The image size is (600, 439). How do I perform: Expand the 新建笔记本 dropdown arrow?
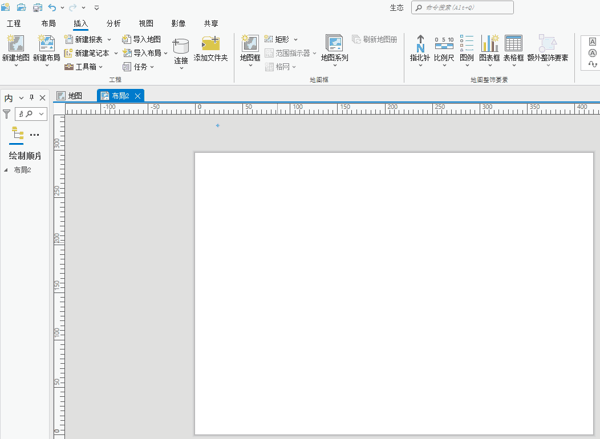click(116, 53)
